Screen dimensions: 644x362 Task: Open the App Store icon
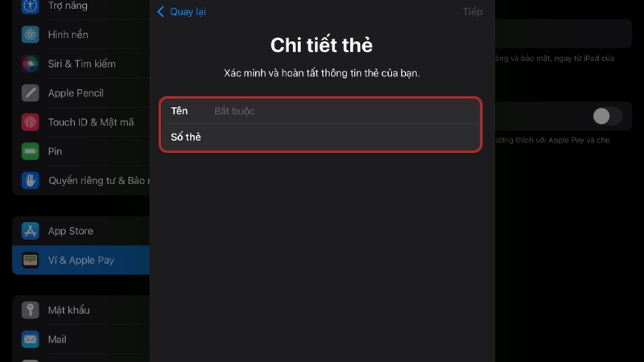(x=30, y=231)
